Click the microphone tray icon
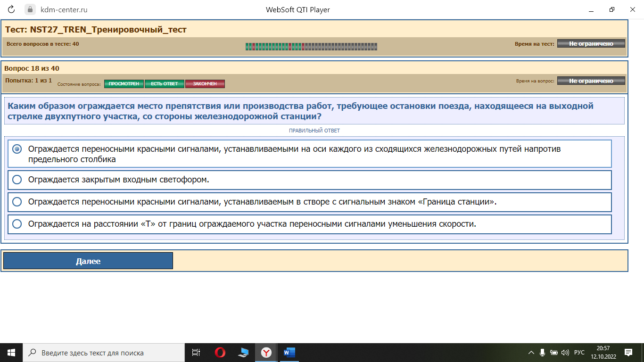The width and height of the screenshot is (644, 362). tap(543, 353)
